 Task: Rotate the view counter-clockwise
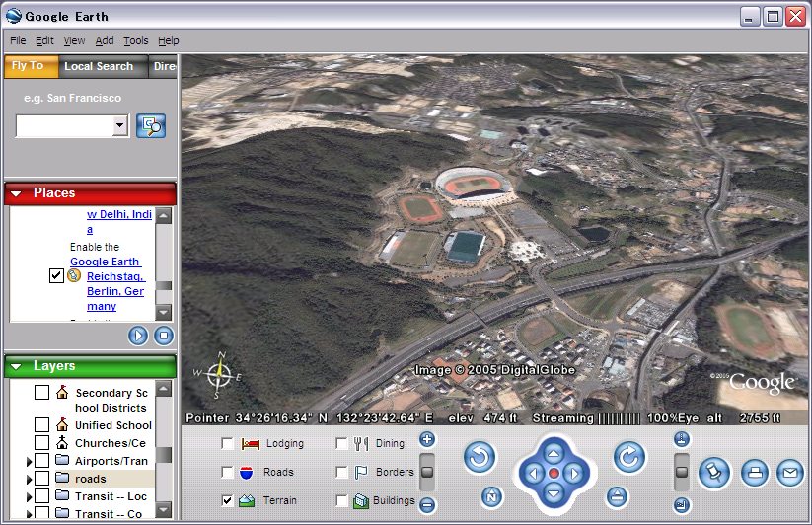pos(480,457)
